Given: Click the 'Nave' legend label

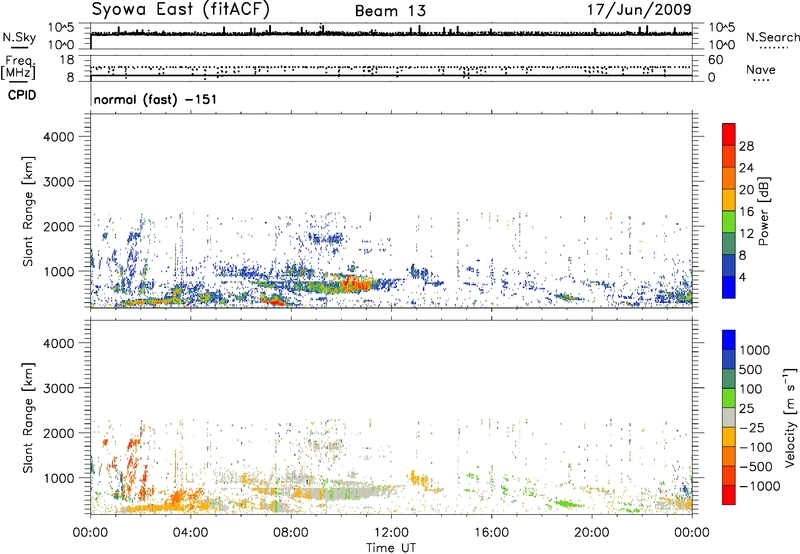Looking at the screenshot, I should pos(761,70).
